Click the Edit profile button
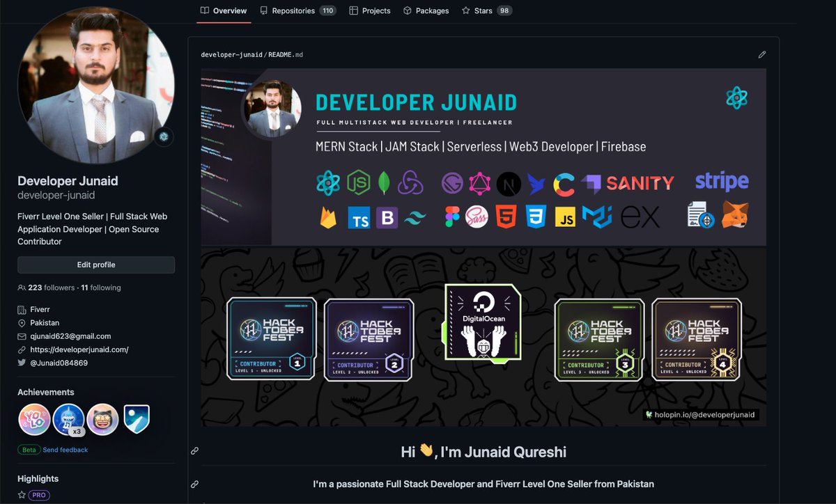The width and height of the screenshot is (836, 504). click(x=96, y=265)
